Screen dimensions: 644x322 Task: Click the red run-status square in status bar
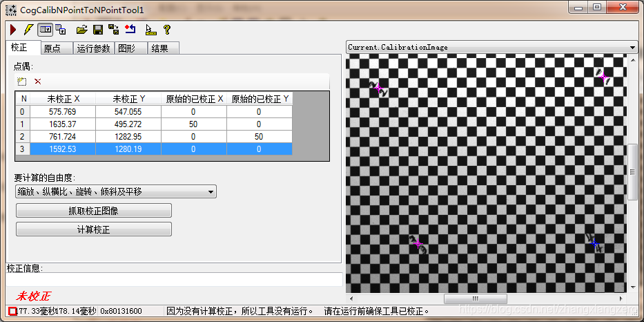12,312
